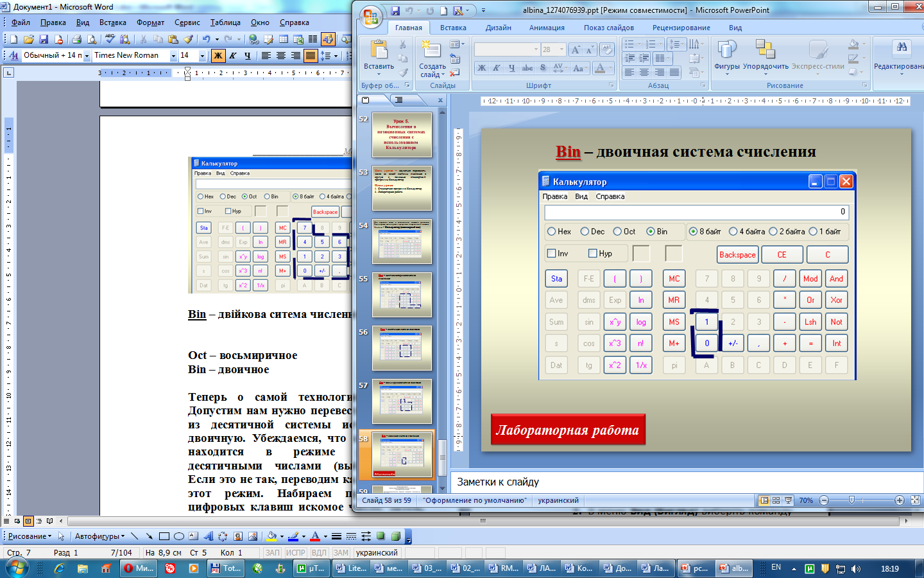Open Формат menu in Word
924x578 pixels.
[151, 22]
